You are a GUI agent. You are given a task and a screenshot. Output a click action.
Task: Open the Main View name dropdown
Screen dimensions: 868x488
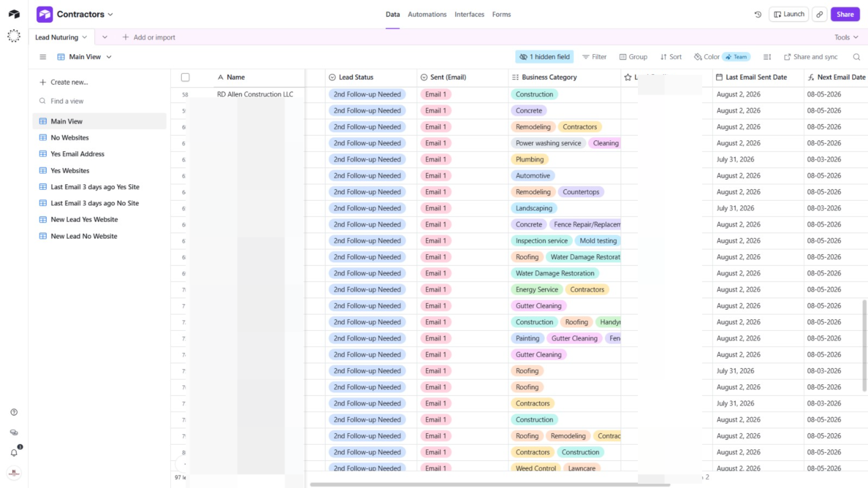(x=84, y=57)
